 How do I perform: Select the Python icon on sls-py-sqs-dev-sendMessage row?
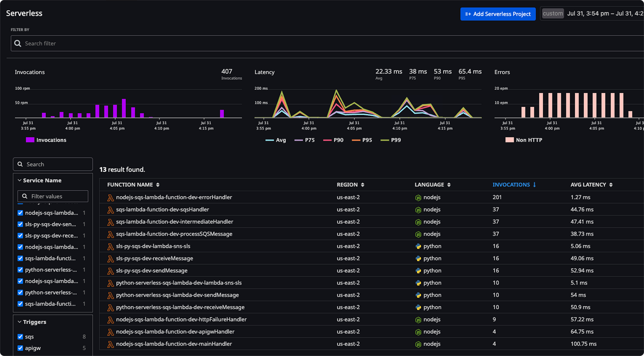pyautogui.click(x=419, y=271)
